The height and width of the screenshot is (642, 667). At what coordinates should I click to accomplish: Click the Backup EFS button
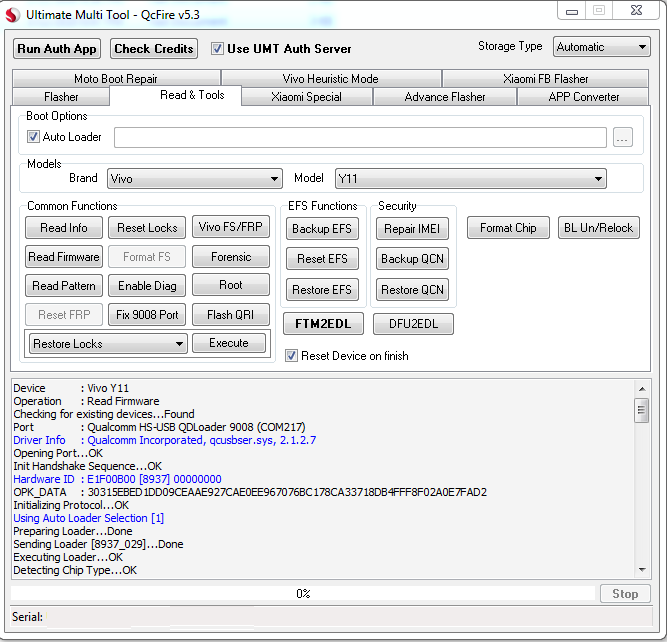[322, 228]
